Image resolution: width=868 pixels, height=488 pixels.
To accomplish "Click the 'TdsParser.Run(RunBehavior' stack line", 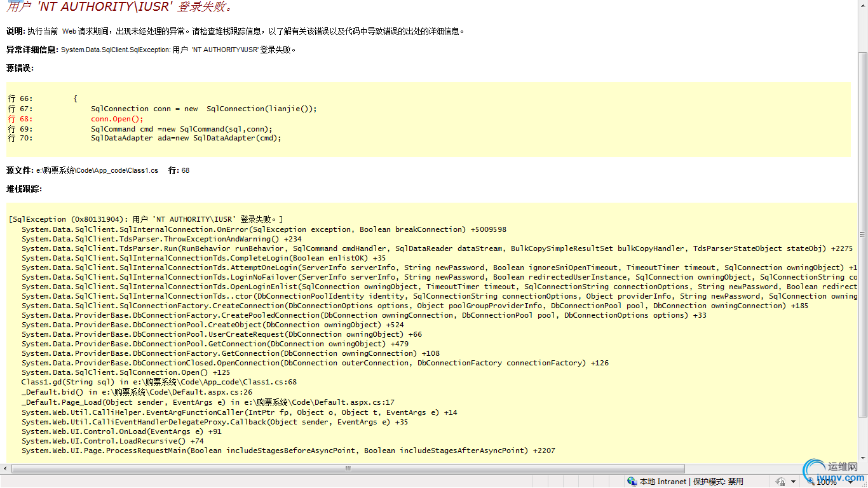I will 437,248.
